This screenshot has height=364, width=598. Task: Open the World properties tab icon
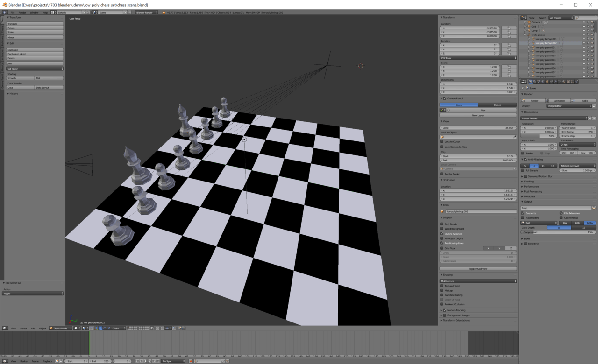tap(543, 82)
